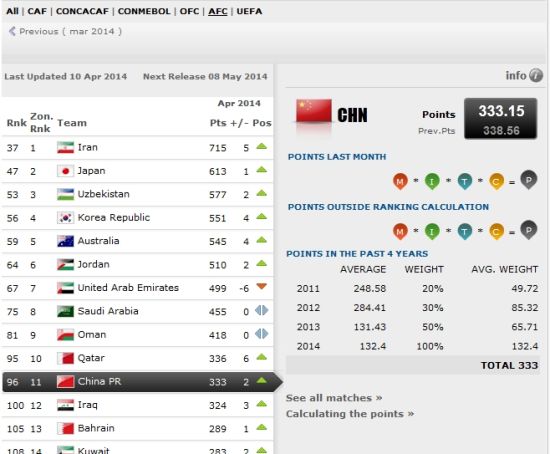The width and height of the screenshot is (550, 454).
Task: Click the Korea Republic flag icon
Action: (66, 218)
